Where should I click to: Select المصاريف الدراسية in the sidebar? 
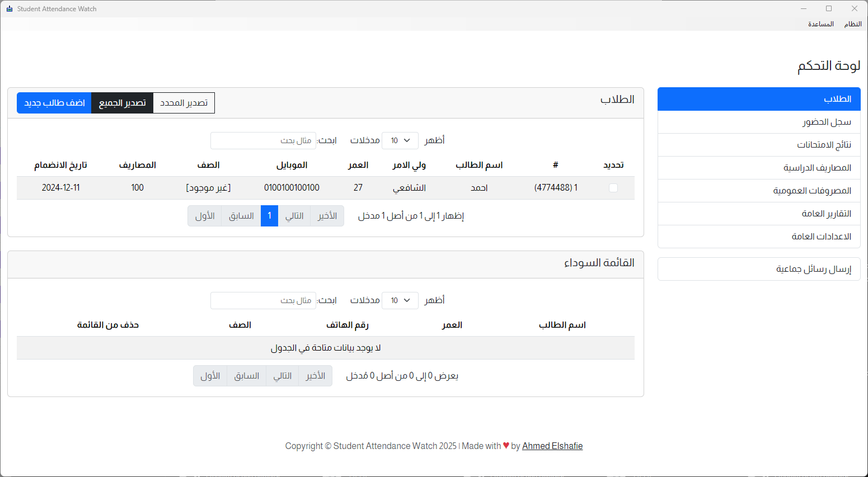click(758, 168)
